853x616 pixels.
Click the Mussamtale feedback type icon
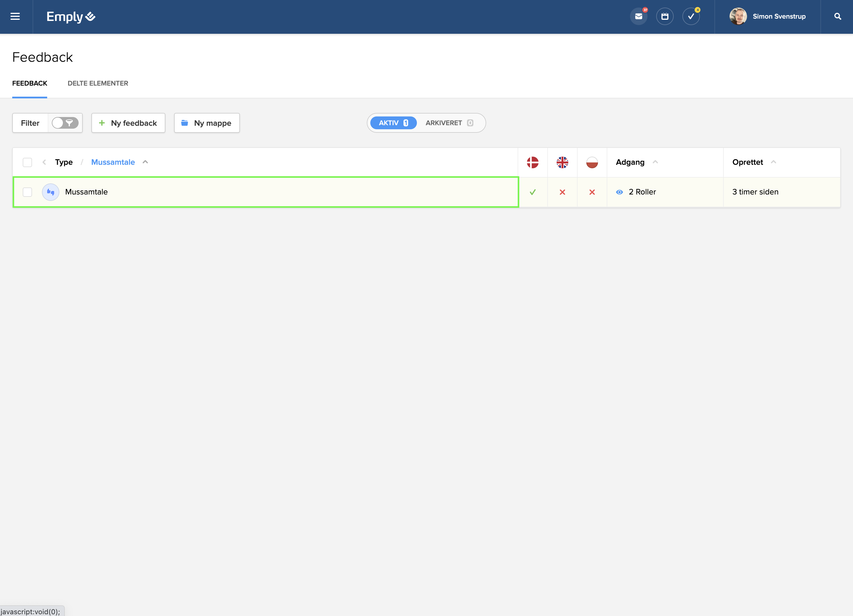51,192
